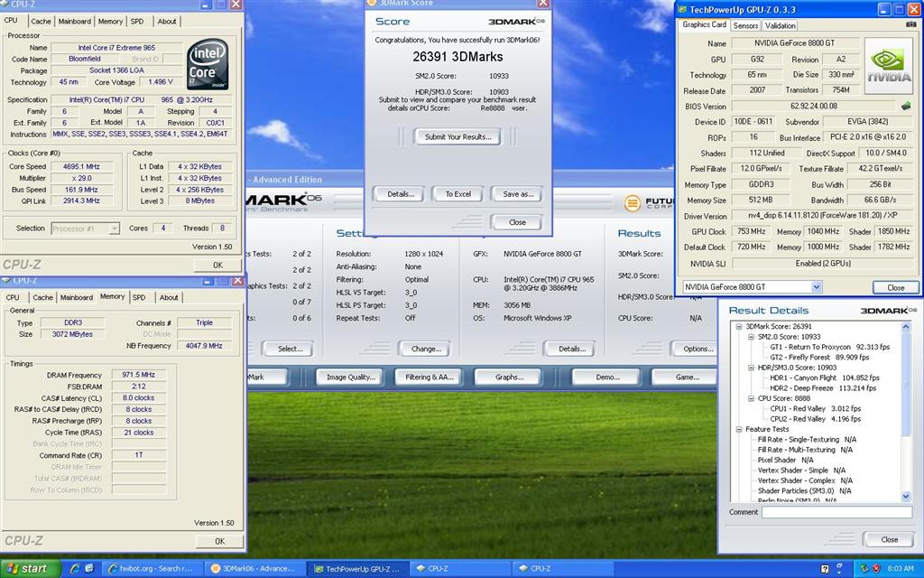
Task: Select Pixel Shader N/A tree row
Action: [x=786, y=460]
